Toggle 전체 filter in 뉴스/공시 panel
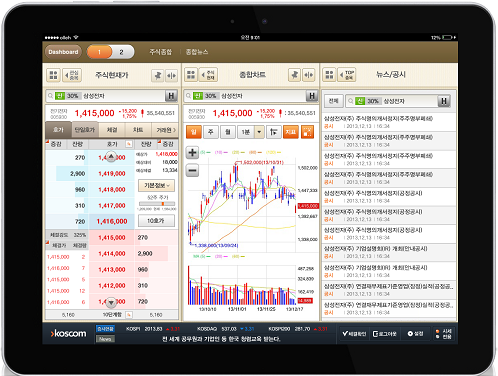Image resolution: width=498 pixels, height=376 pixels. tap(333, 101)
